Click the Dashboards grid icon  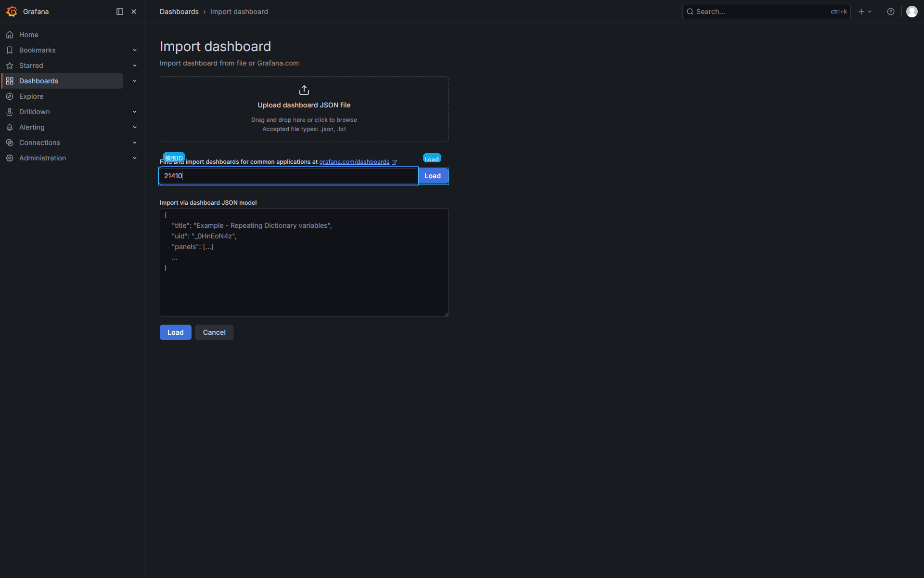(x=10, y=81)
